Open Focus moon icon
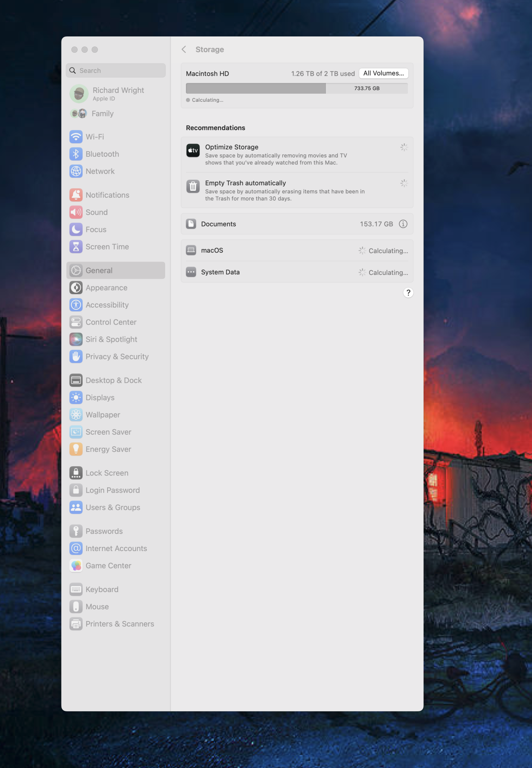532x768 pixels. [76, 230]
